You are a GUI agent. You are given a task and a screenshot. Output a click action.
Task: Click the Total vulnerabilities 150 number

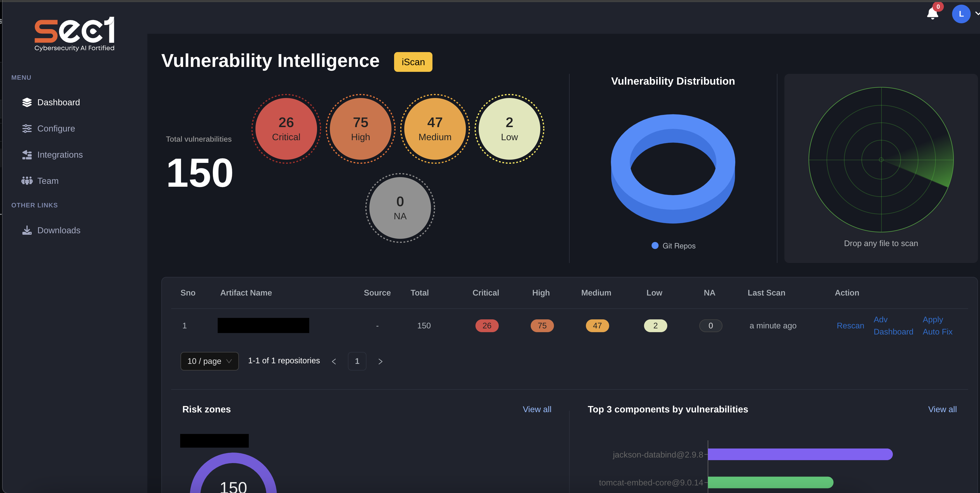tap(200, 173)
